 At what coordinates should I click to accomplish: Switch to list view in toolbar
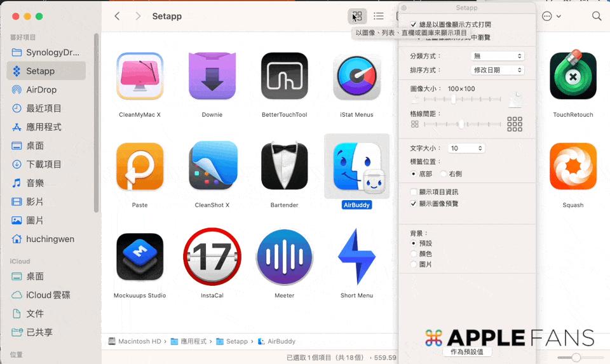coord(379,16)
